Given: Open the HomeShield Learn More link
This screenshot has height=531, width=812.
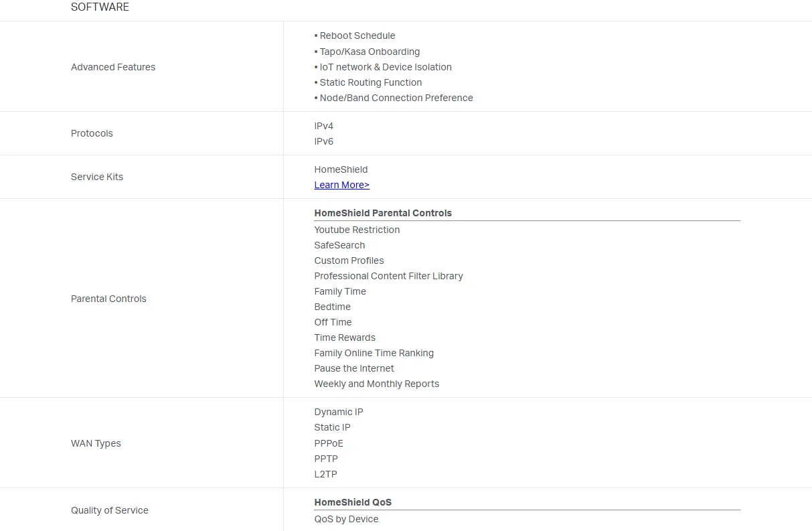Looking at the screenshot, I should point(341,185).
